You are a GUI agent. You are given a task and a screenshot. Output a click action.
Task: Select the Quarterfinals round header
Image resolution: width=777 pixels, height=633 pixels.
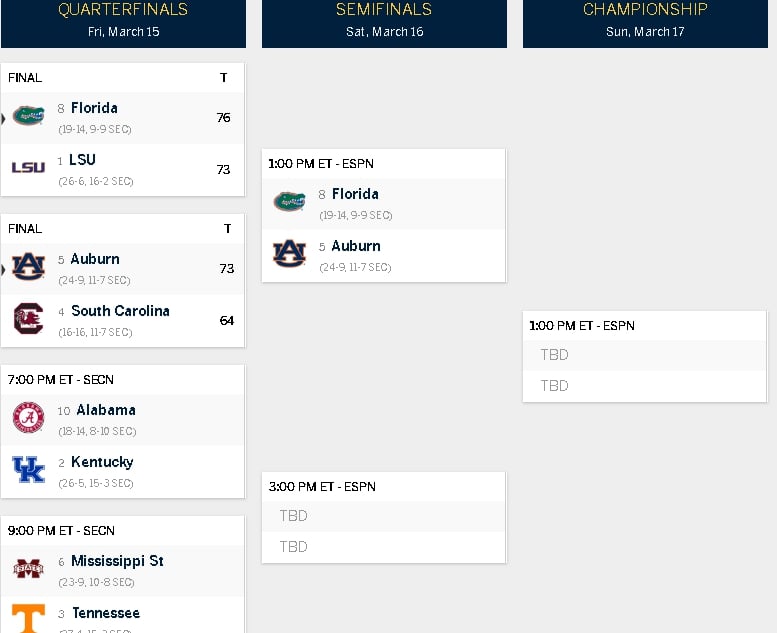pos(123,24)
